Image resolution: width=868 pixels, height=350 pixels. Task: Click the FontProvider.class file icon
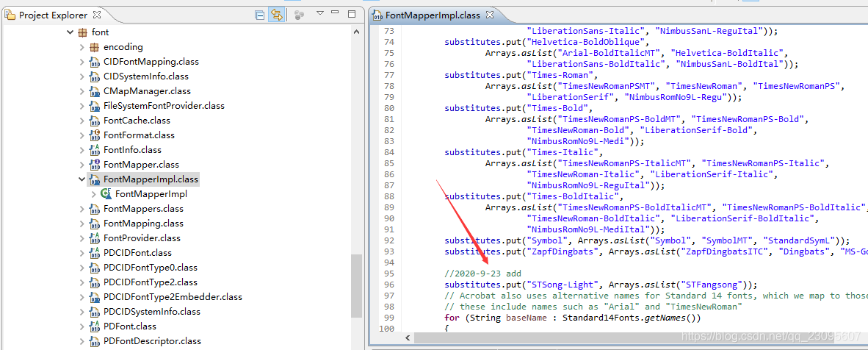coord(95,238)
